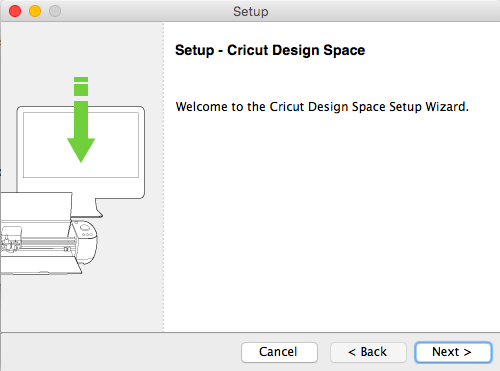
Task: Minimize the Setup window with yellow button
Action: point(35,11)
